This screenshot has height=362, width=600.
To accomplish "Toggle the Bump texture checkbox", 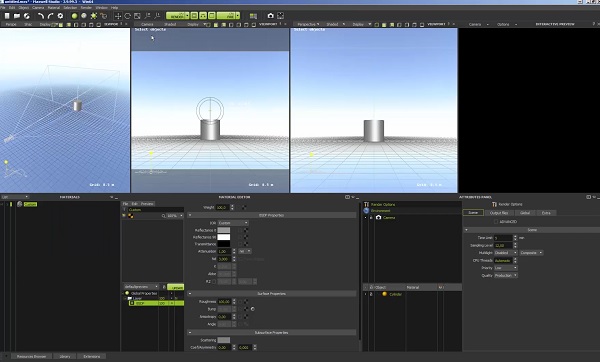I will [240, 309].
